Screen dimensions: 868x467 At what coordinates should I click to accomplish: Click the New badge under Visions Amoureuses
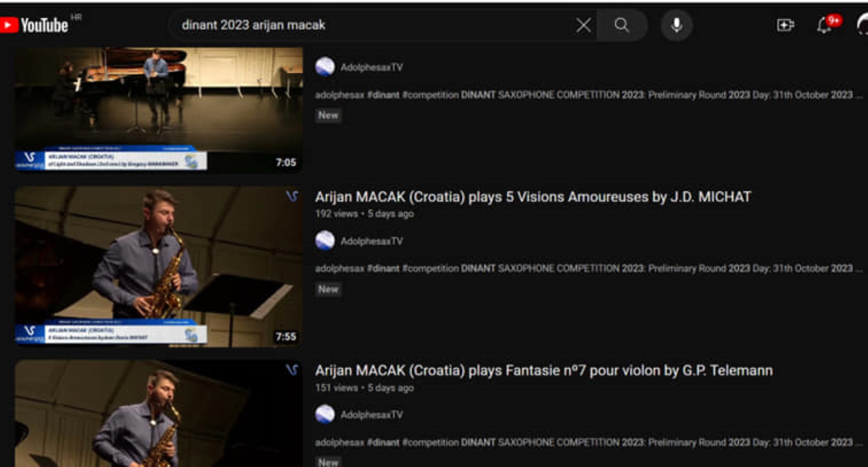click(328, 289)
